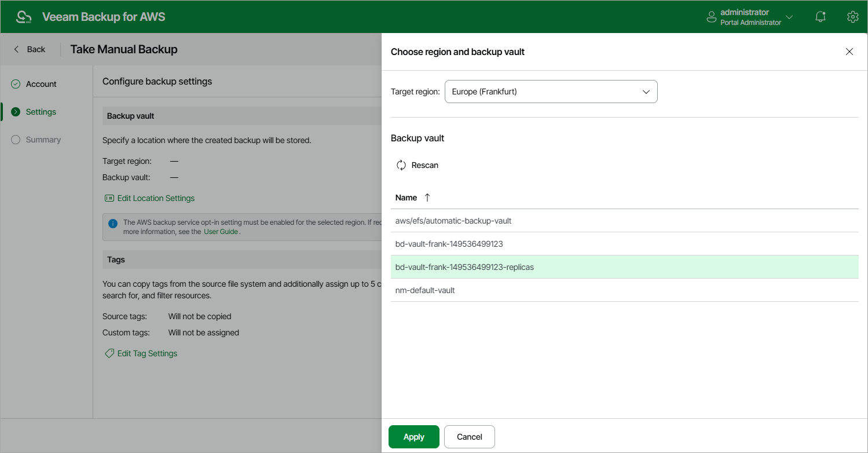Open the notifications bell
This screenshot has height=453, width=868.
821,17
